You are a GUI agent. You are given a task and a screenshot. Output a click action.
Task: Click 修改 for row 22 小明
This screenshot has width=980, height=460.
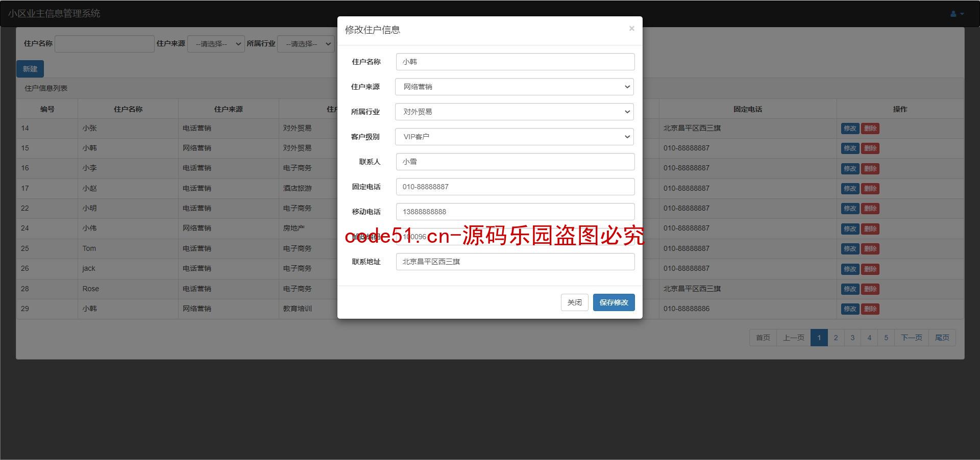click(850, 209)
